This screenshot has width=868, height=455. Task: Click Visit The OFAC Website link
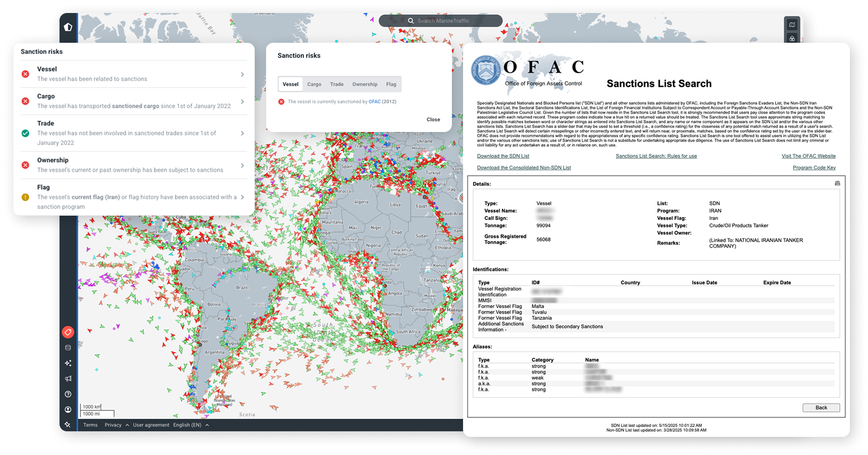808,156
